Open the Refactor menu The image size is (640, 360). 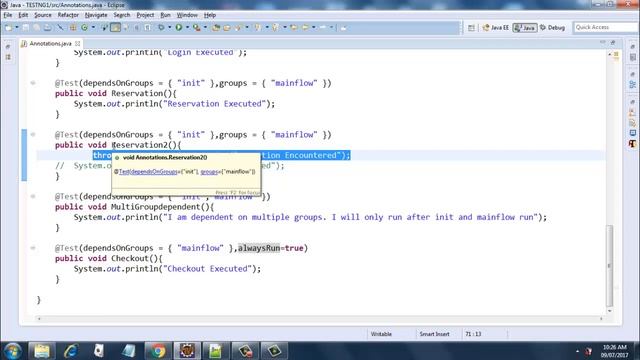pyautogui.click(x=68, y=15)
